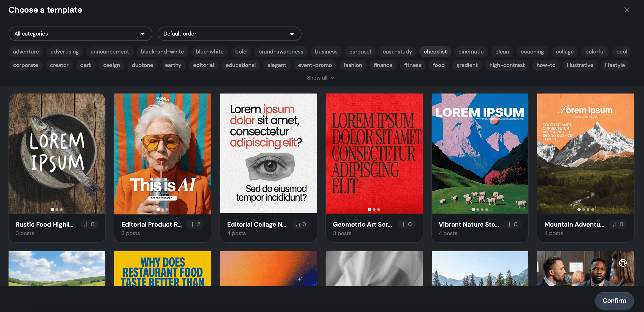Viewport: 644px width, 312px height.
Task: Toggle off the selected checklist filter
Action: 435,51
